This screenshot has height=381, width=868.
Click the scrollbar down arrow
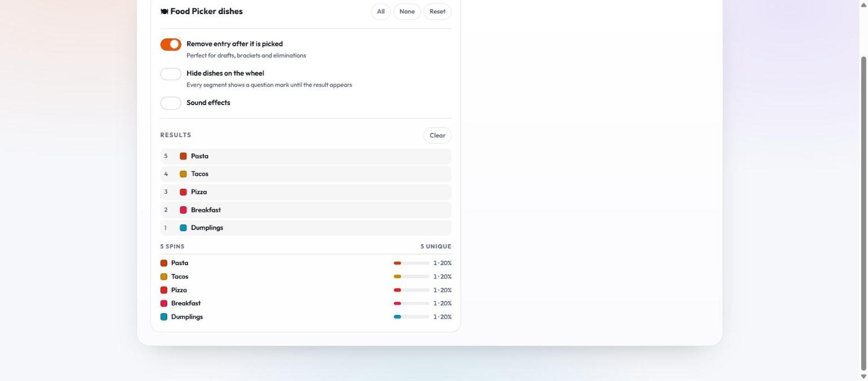(863, 376)
